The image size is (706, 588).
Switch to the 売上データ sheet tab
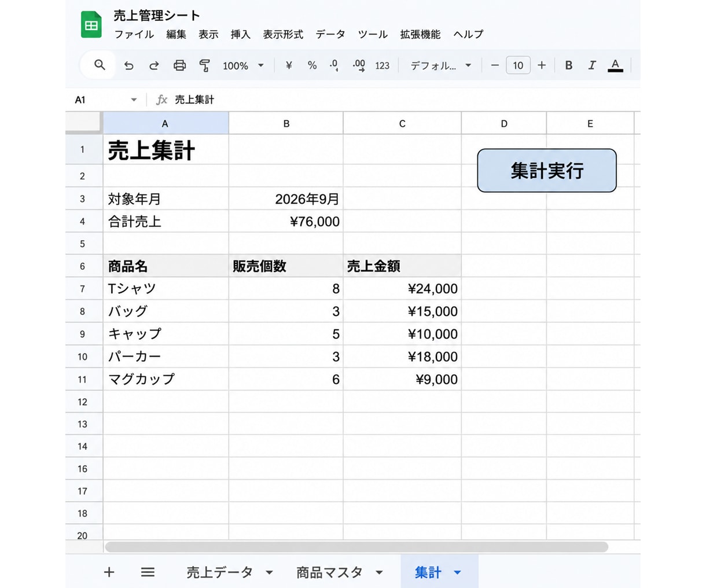tap(219, 572)
